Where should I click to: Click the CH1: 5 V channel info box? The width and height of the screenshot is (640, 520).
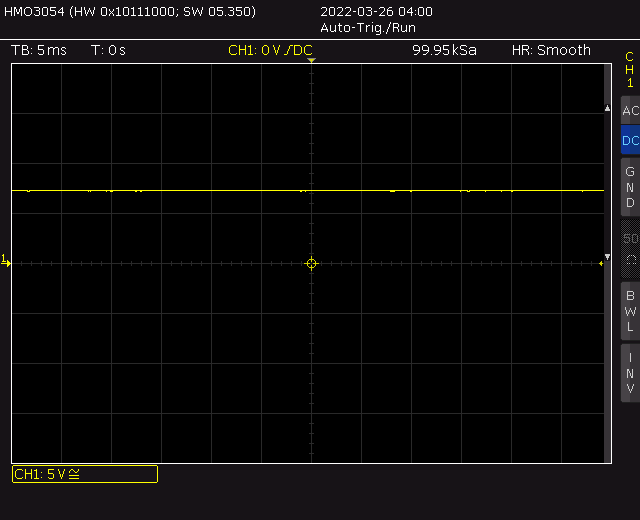coord(85,474)
